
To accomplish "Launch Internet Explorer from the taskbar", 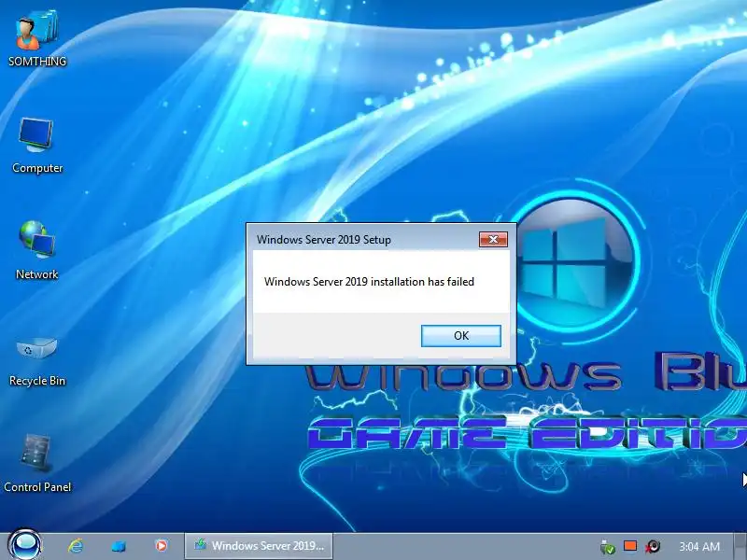I will (76, 546).
